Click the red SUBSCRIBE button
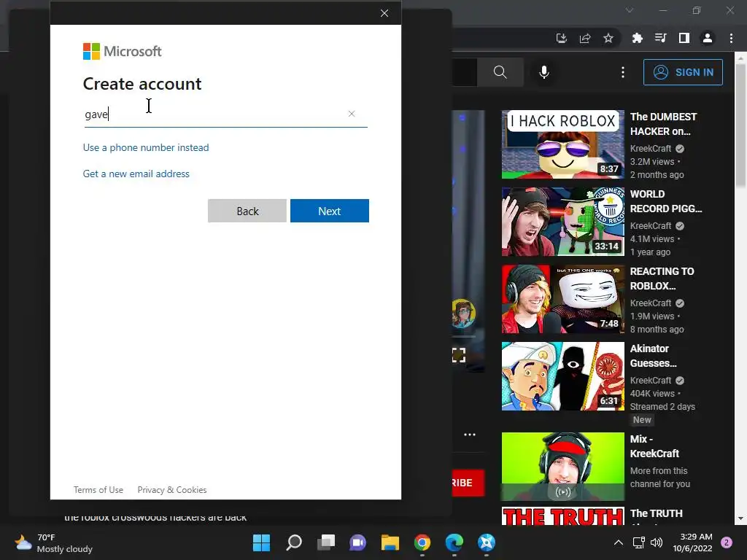The height and width of the screenshot is (560, 747). pos(468,483)
